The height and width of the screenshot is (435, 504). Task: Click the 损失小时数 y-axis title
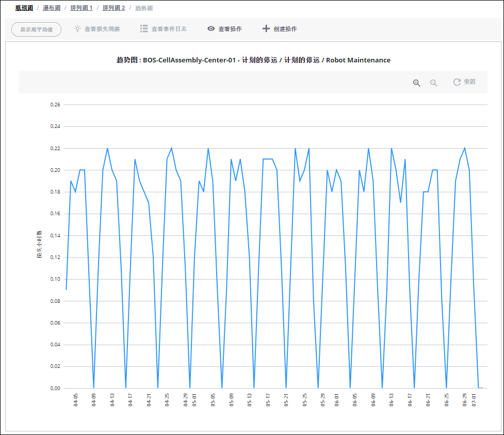[39, 245]
